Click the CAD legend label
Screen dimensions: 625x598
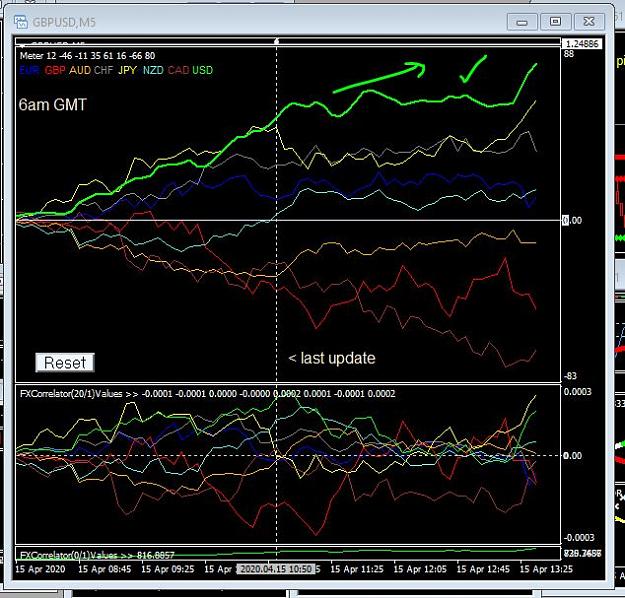coord(178,71)
